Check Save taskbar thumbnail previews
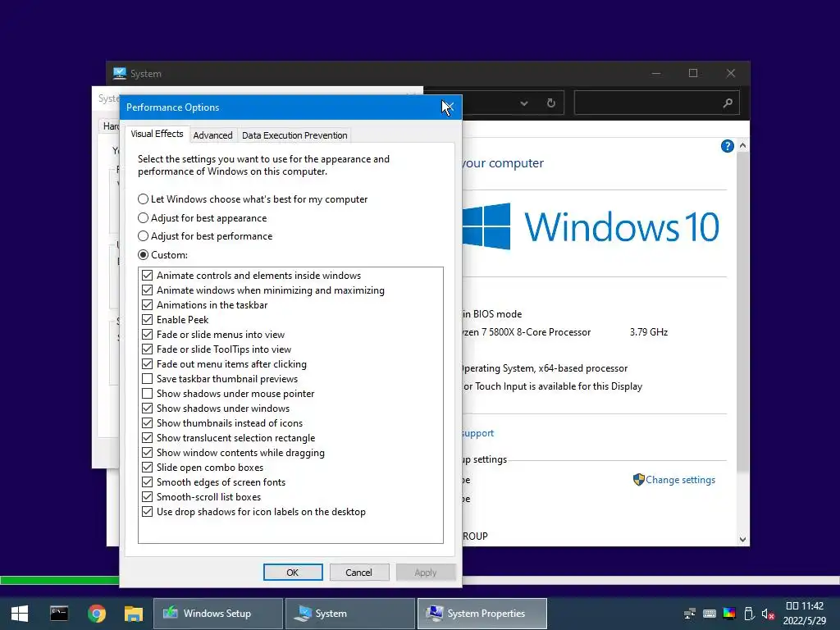The height and width of the screenshot is (630, 840). pyautogui.click(x=148, y=379)
